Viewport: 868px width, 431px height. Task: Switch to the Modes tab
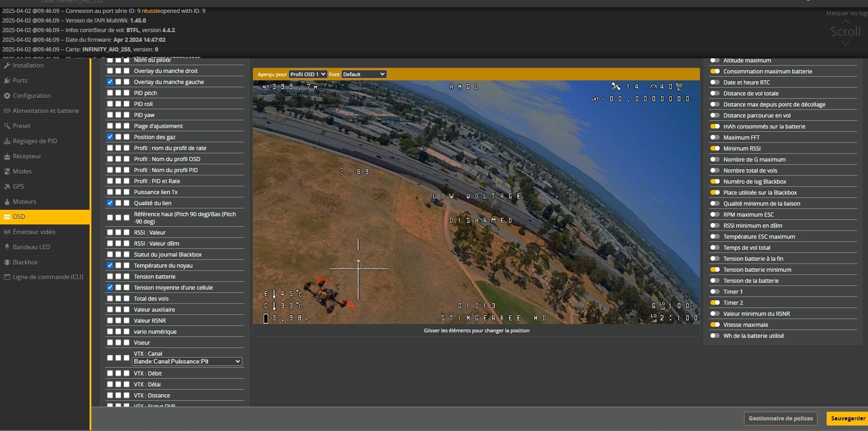click(22, 171)
